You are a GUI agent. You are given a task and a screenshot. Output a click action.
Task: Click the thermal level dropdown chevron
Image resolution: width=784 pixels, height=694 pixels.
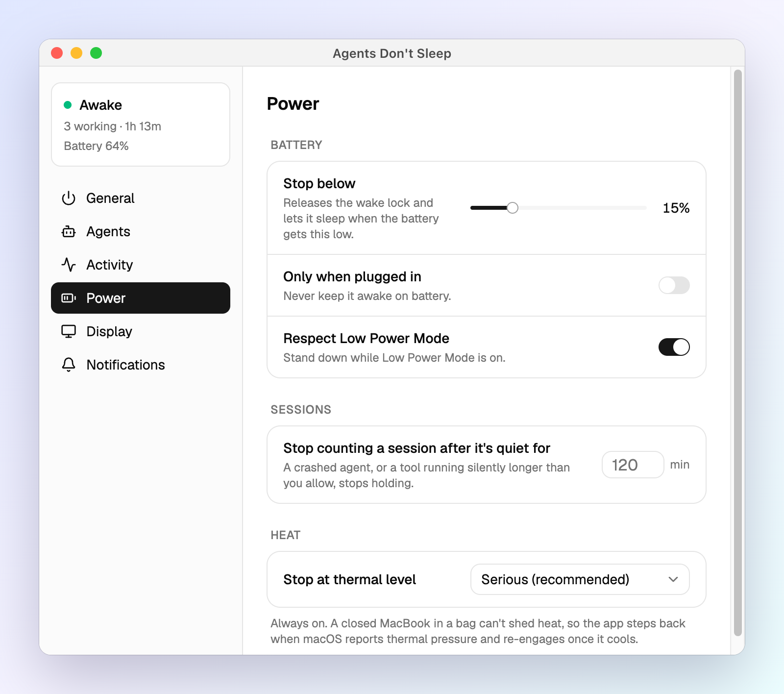point(673,579)
